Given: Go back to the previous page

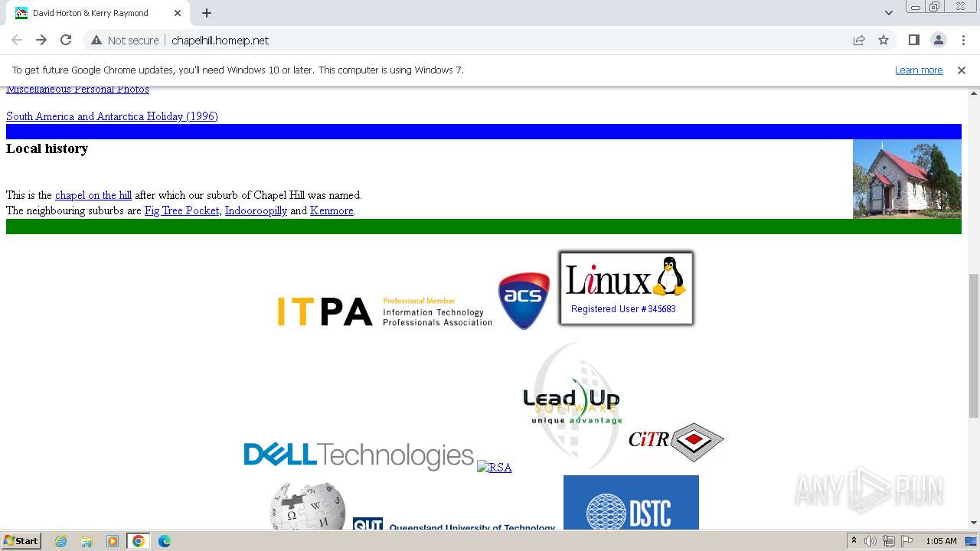Looking at the screenshot, I should [x=17, y=40].
